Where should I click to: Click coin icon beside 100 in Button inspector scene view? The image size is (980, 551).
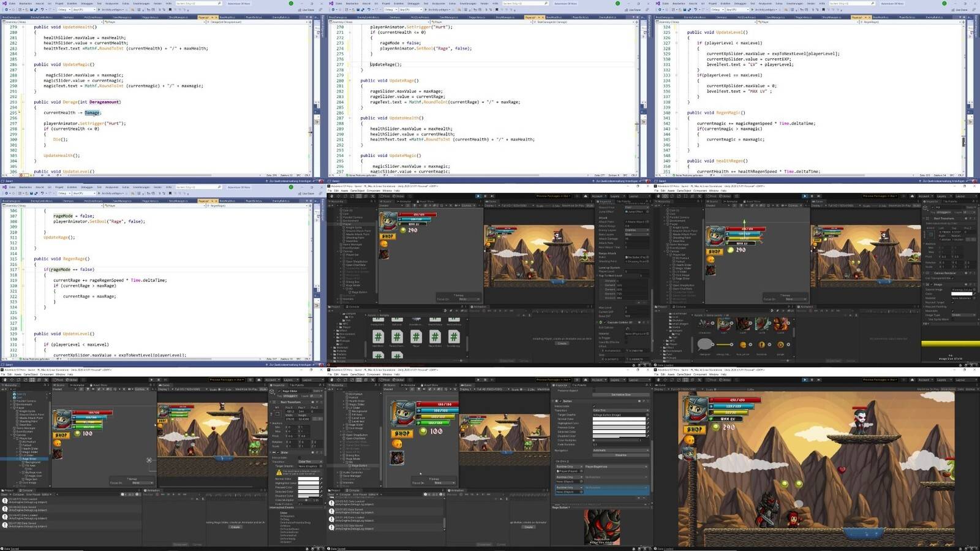pyautogui.click(x=423, y=431)
